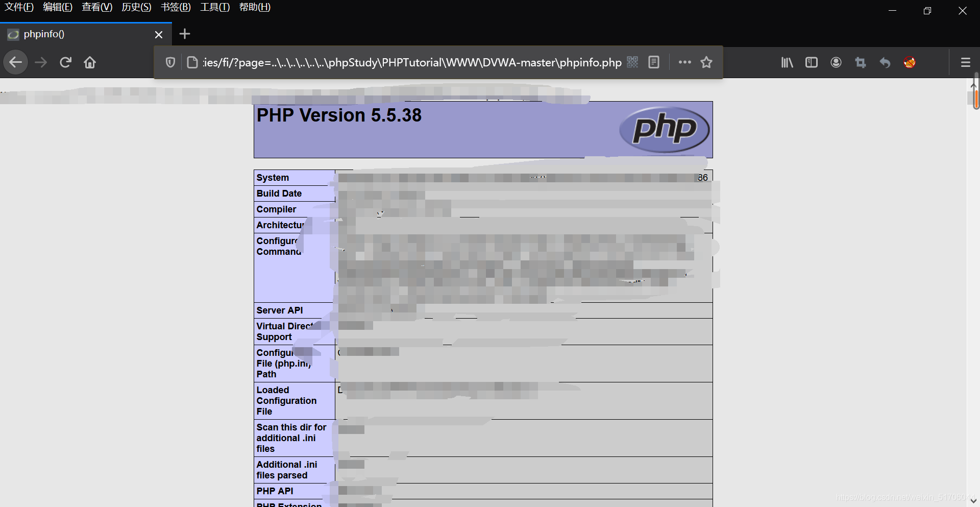
Task: Show site information page icon
Action: coord(192,62)
